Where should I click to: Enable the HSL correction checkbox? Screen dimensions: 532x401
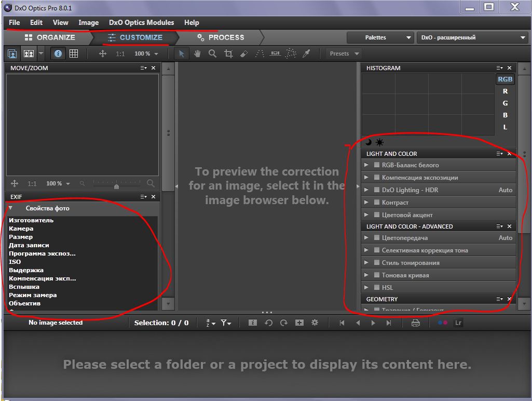click(377, 288)
